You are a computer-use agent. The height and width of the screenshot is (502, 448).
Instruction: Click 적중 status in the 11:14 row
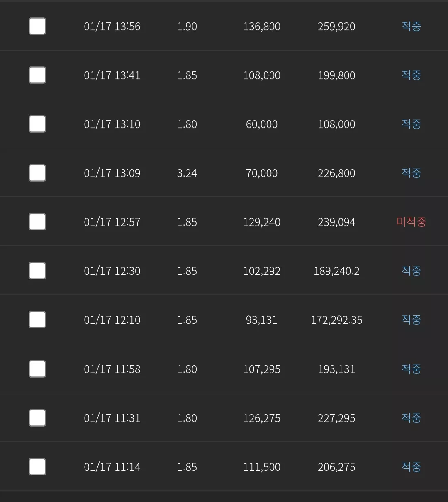[x=411, y=467]
